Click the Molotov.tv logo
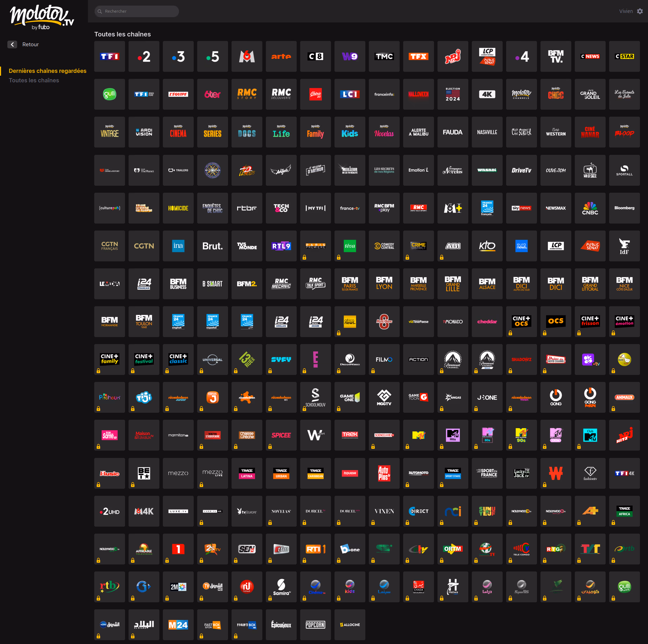This screenshot has width=648, height=644. (x=42, y=18)
